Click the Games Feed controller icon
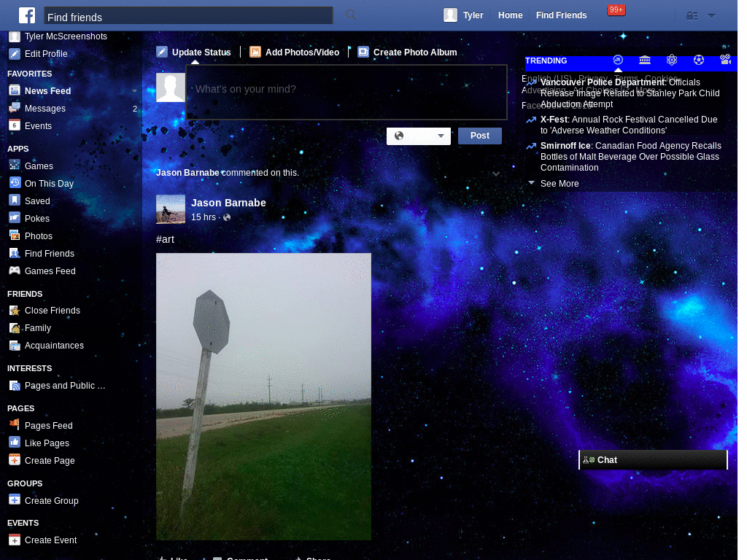The width and height of the screenshot is (747, 560). [15, 271]
